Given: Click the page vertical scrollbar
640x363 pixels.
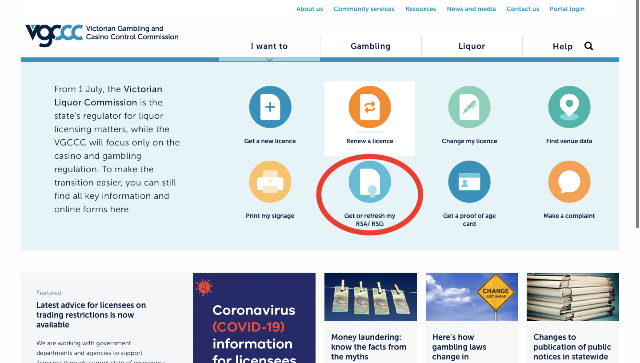Looking at the screenshot, I should pyautogui.click(x=637, y=114).
